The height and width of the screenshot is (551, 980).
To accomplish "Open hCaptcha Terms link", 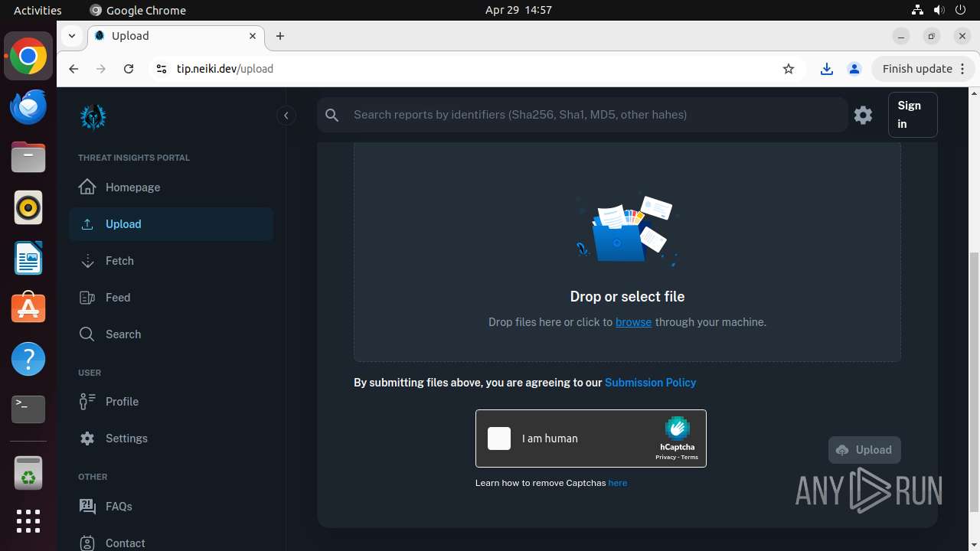I will click(x=690, y=458).
